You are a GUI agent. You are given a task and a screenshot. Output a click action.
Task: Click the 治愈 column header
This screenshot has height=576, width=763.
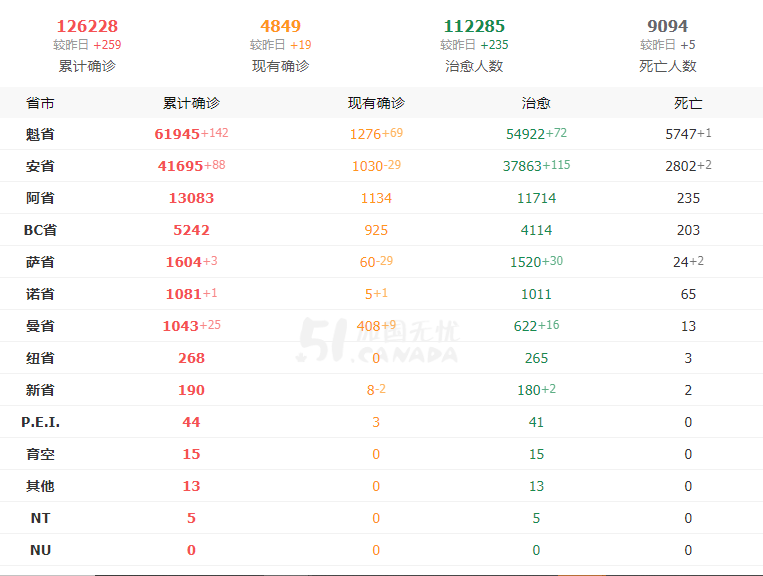536,103
